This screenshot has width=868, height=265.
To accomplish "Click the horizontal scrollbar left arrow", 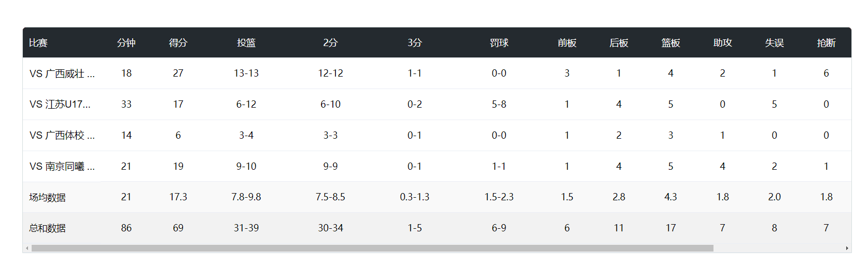I will coord(27,248).
